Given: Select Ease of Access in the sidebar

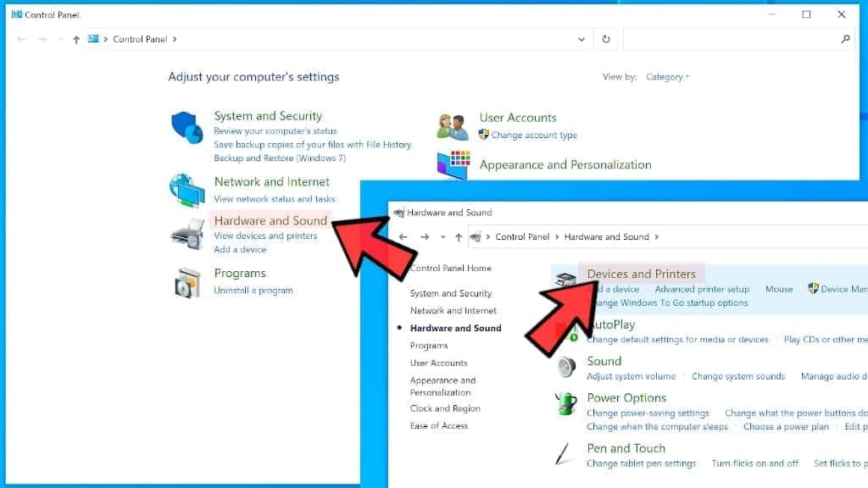Looking at the screenshot, I should pyautogui.click(x=439, y=425).
